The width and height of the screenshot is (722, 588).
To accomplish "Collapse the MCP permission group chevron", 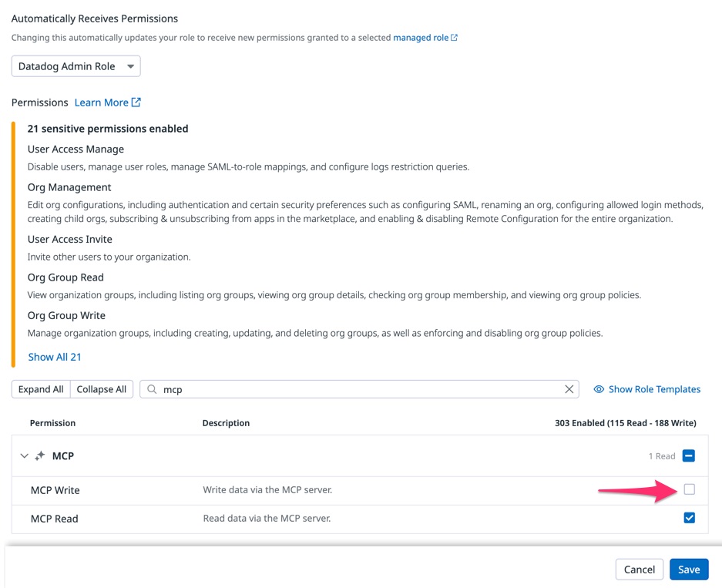I will (24, 455).
